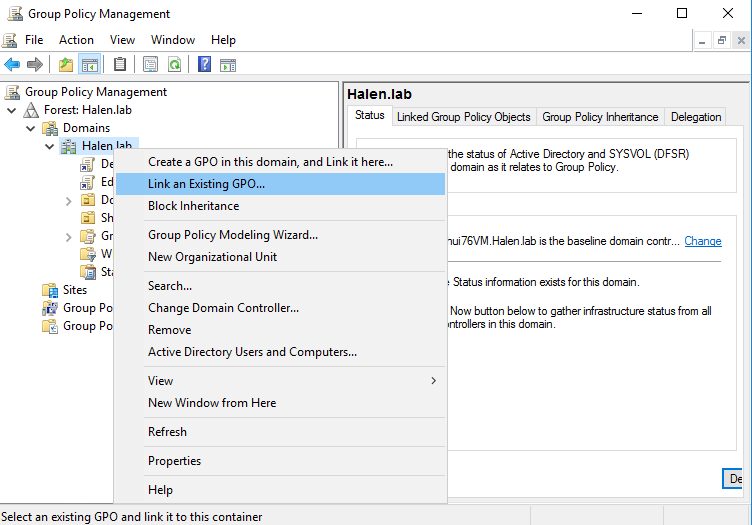Choose 'Change Domain Controller...'
This screenshot has width=752, height=525.
pyautogui.click(x=281, y=308)
